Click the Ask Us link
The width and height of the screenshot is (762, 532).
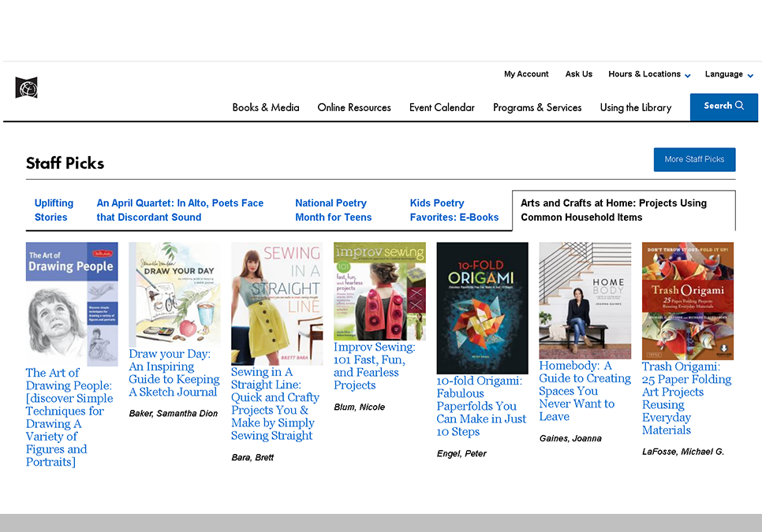click(x=578, y=74)
